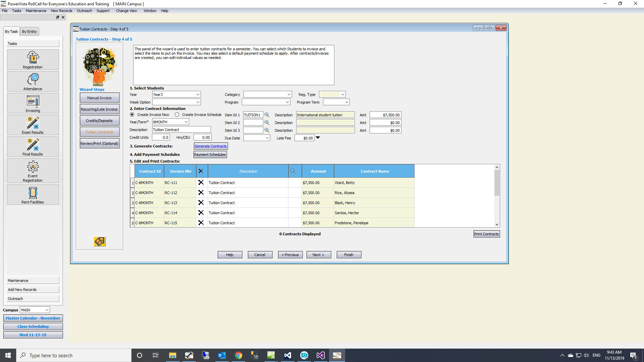Click the Generate Contracts button
Image resolution: width=644 pixels, height=362 pixels.
[x=211, y=146]
